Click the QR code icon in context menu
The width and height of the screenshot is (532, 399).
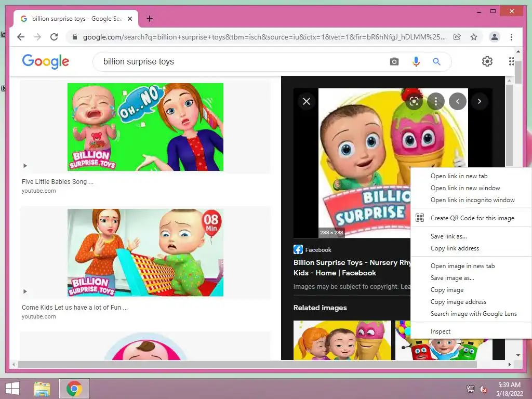pyautogui.click(x=420, y=218)
